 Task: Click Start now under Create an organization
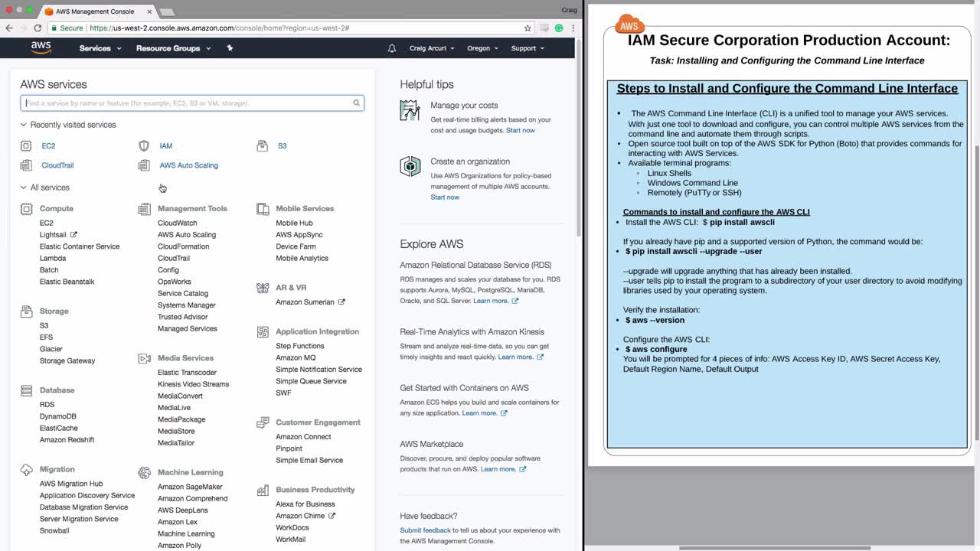[x=445, y=197]
